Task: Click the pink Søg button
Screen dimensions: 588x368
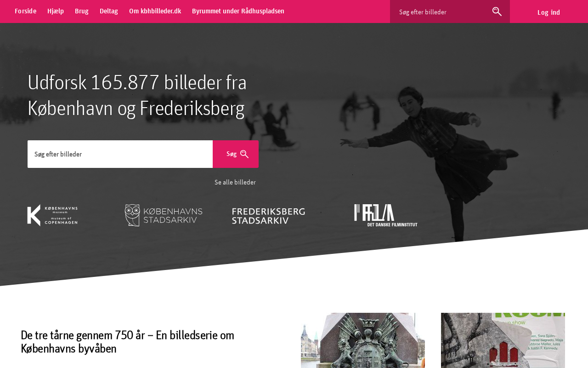Action: (x=236, y=154)
